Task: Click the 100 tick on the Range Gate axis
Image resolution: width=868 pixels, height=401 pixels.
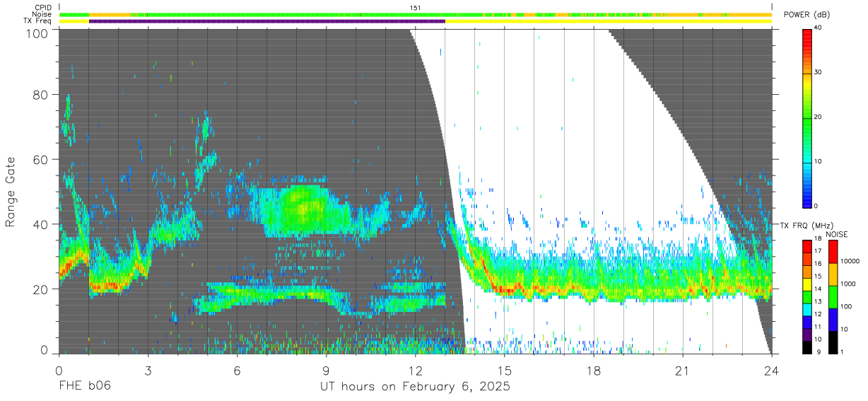Action: [38, 33]
